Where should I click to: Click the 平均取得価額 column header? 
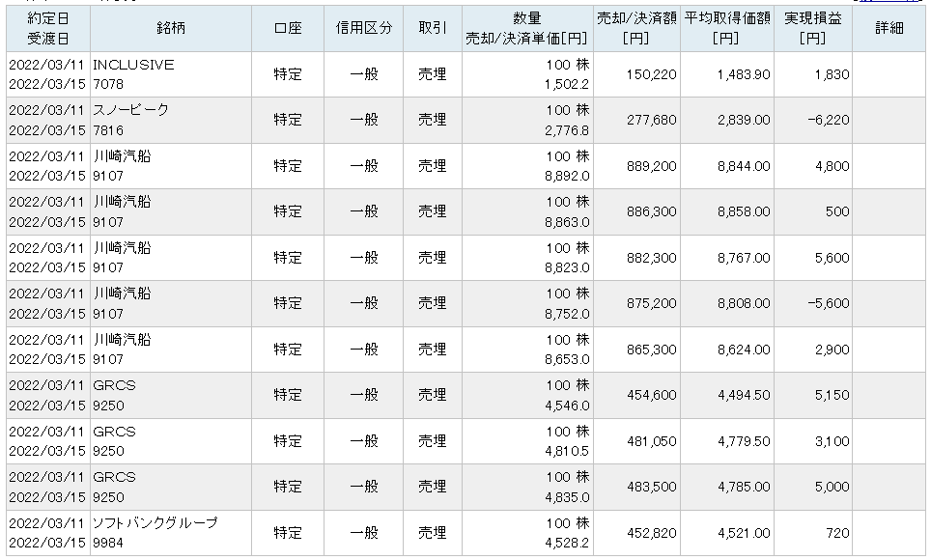coord(727,29)
